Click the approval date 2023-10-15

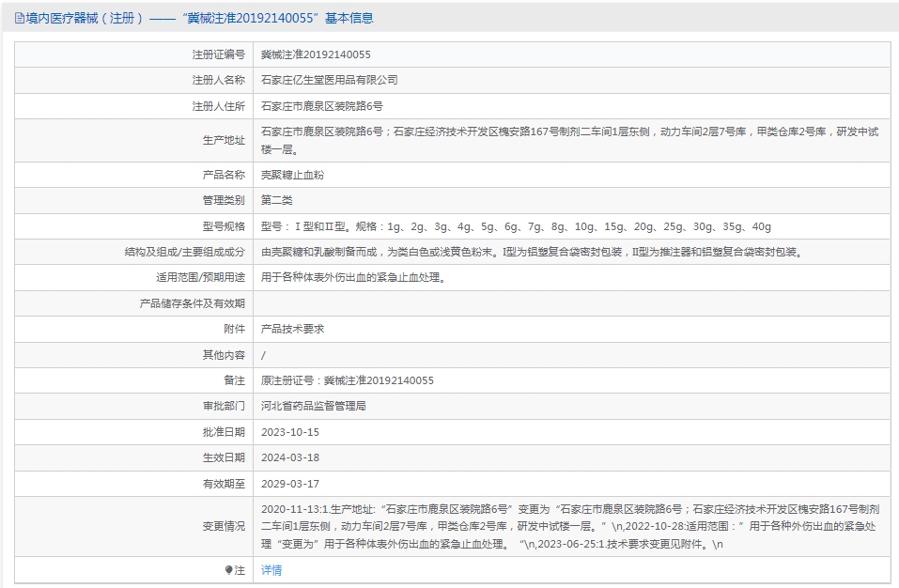(x=290, y=432)
